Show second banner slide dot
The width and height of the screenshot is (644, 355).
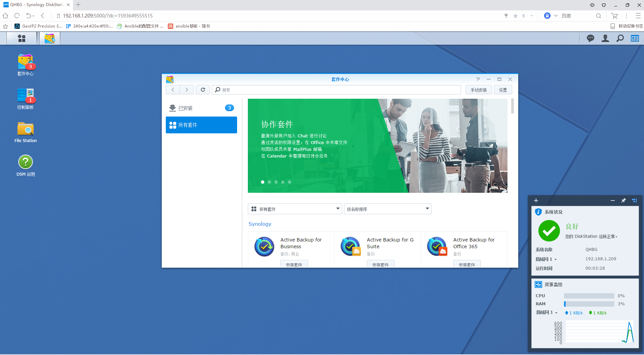(269, 182)
